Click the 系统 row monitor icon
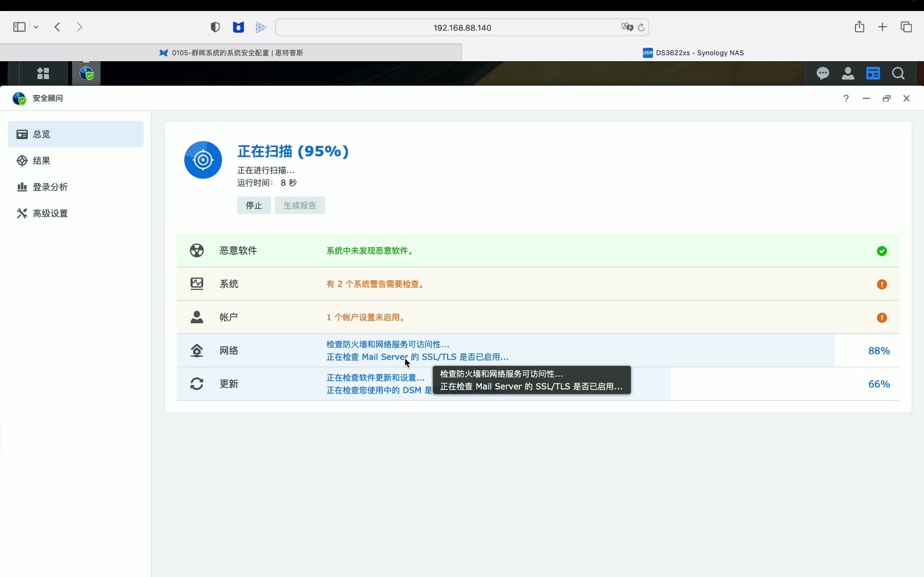The height and width of the screenshot is (577, 924). point(197,284)
